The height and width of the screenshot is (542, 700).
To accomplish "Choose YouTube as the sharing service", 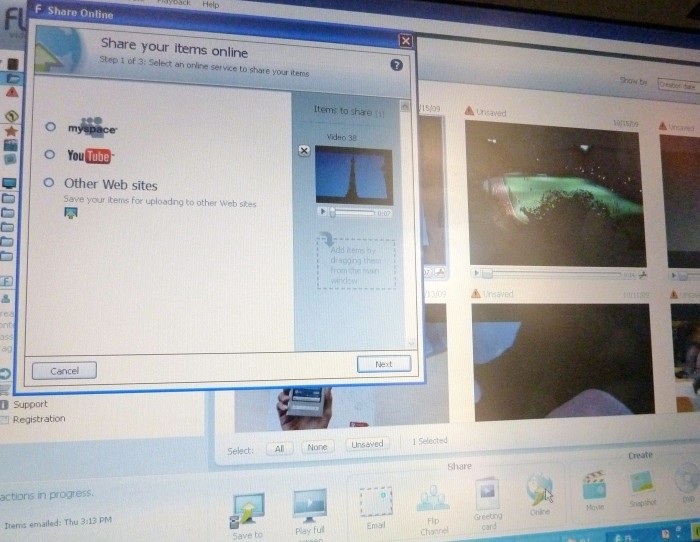I will [50, 155].
